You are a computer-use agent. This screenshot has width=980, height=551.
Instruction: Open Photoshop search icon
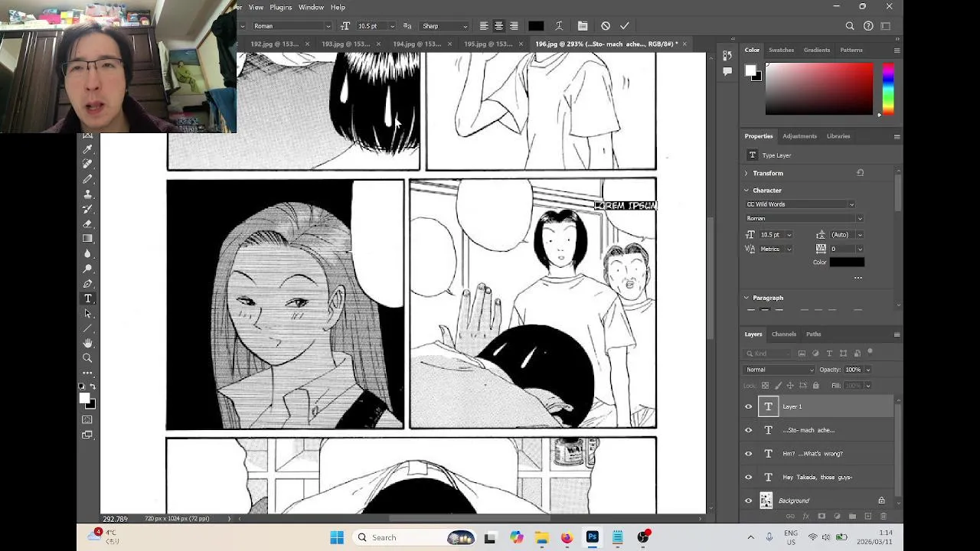point(850,26)
